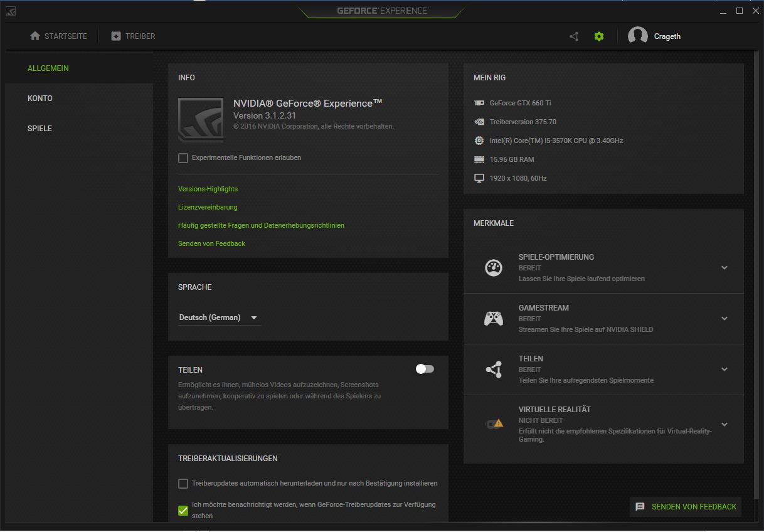The height and width of the screenshot is (532, 764).
Task: Maximize the GeForce Experience window
Action: coord(740,11)
